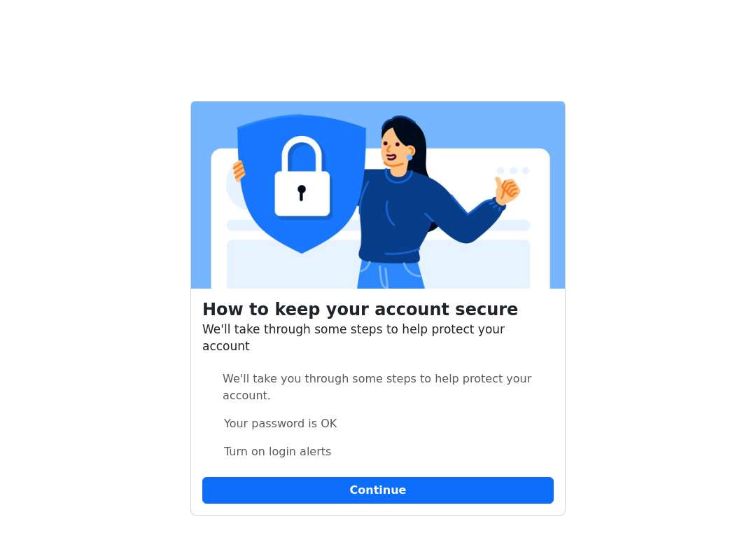Viewport: 756px width, 538px height.
Task: Click the 'How to keep your account secure' heading
Action: [360, 310]
